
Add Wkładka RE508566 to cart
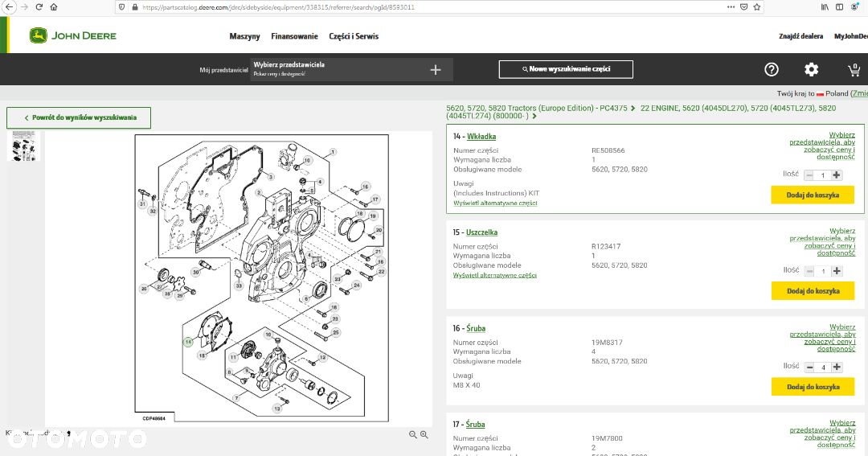click(813, 195)
